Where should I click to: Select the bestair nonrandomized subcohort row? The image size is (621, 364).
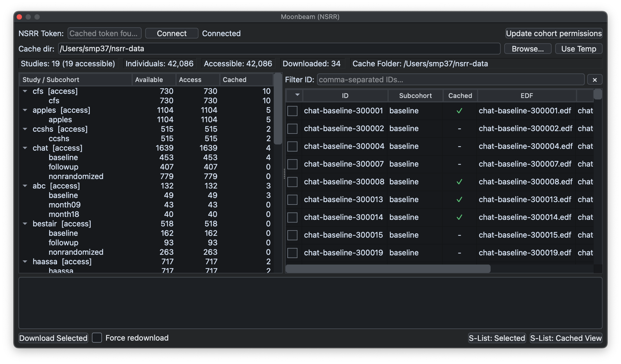[146, 252]
